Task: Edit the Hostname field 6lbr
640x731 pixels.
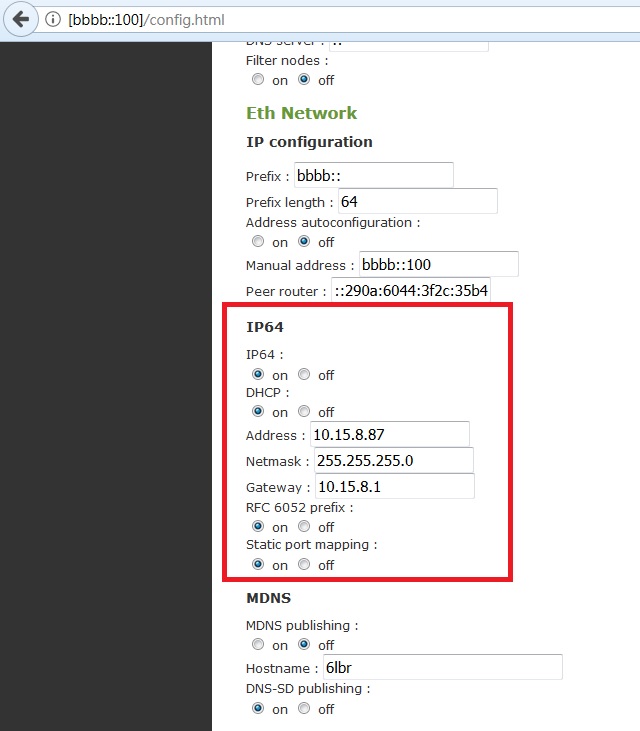Action: coord(442,667)
